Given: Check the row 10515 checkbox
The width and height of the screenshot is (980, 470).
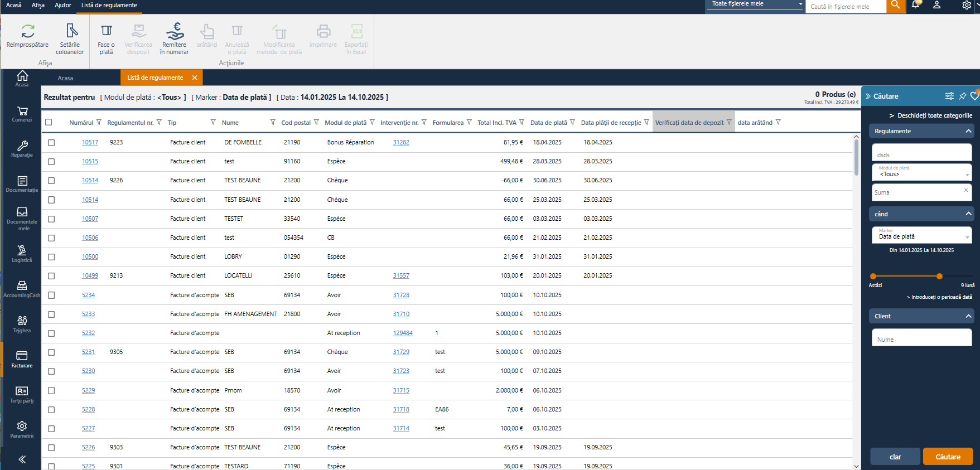Looking at the screenshot, I should [51, 162].
